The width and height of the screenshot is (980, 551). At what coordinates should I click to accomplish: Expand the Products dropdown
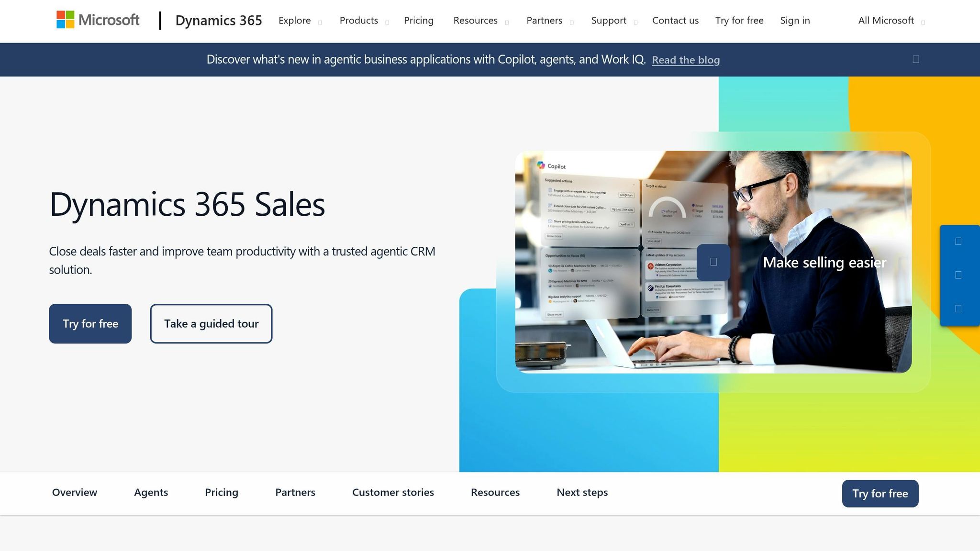click(x=363, y=21)
